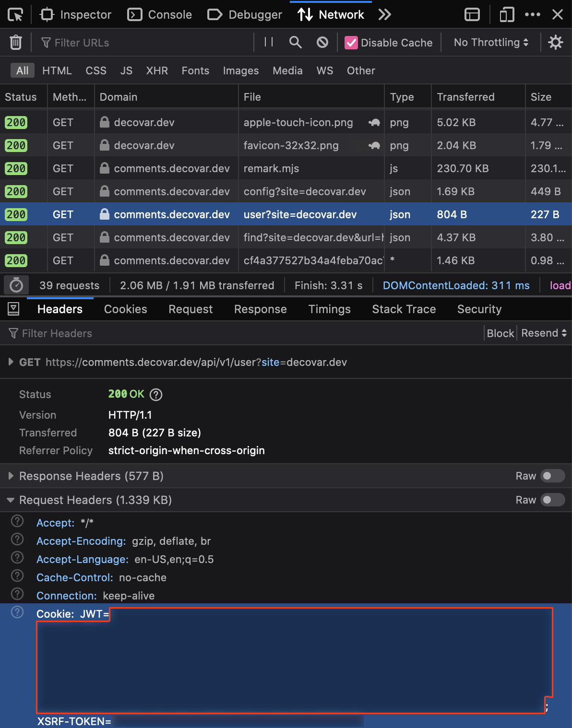
Task: Open the Resend dropdown
Action: point(544,333)
